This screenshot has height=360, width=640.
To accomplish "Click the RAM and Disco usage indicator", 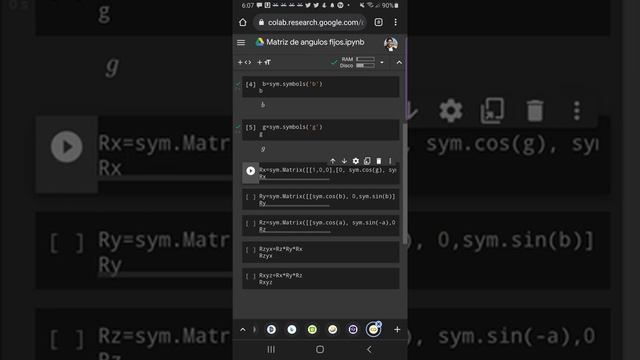I will coord(357,62).
